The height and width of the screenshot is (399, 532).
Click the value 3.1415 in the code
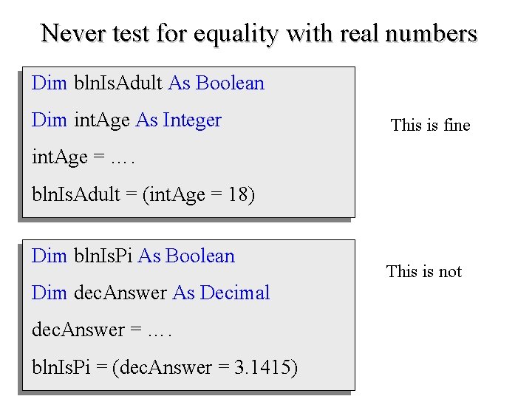[x=262, y=366]
